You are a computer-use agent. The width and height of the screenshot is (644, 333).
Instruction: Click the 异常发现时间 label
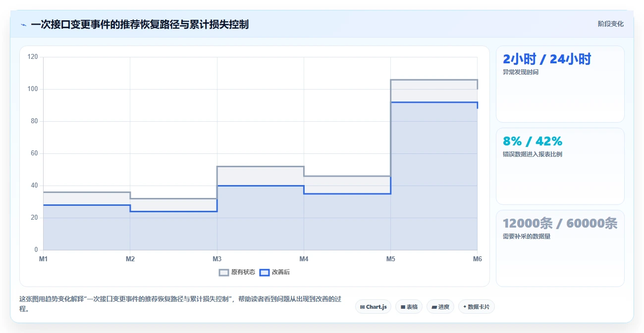[521, 72]
